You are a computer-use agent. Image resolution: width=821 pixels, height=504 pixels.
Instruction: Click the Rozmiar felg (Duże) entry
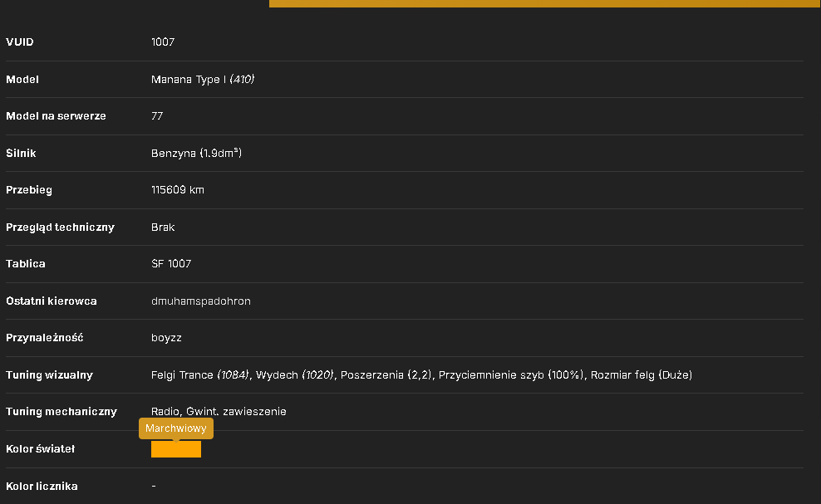pyautogui.click(x=642, y=374)
